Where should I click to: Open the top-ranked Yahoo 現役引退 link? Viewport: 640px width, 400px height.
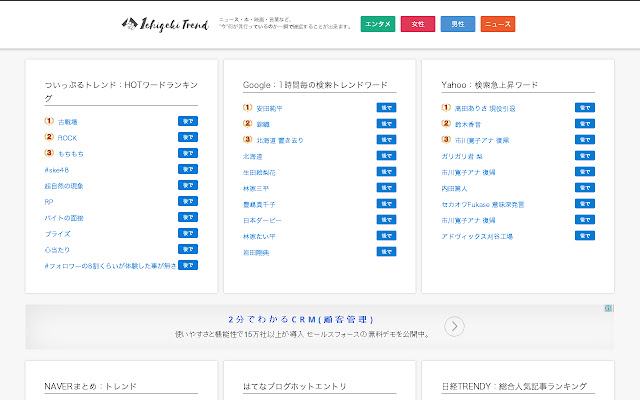[x=485, y=109]
